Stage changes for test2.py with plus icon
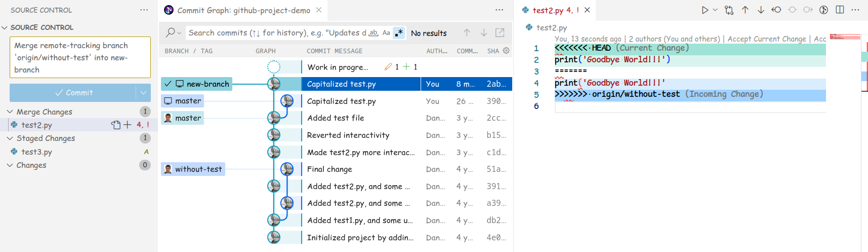The height and width of the screenshot is (252, 868). (x=128, y=125)
